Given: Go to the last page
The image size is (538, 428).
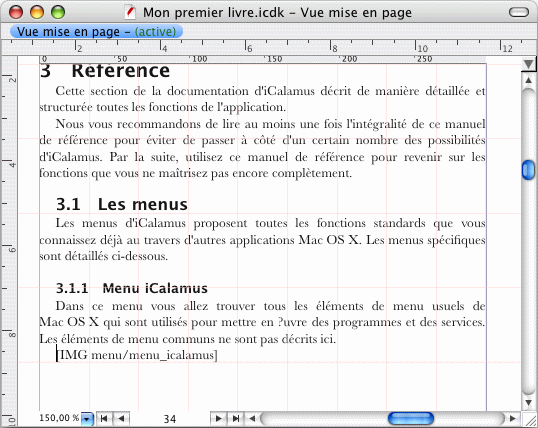Looking at the screenshot, I should click(236, 418).
